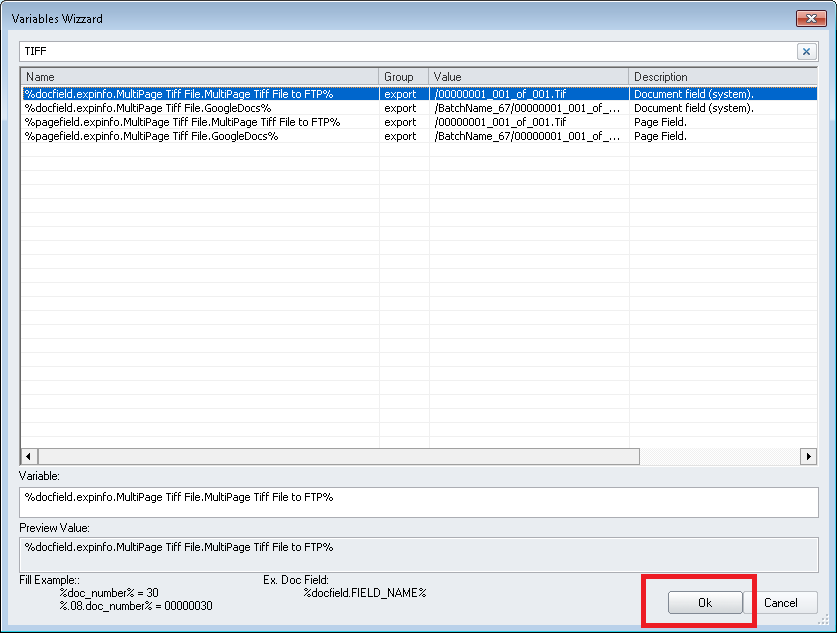
Task: Click the search box containing TIFF
Action: 400,51
